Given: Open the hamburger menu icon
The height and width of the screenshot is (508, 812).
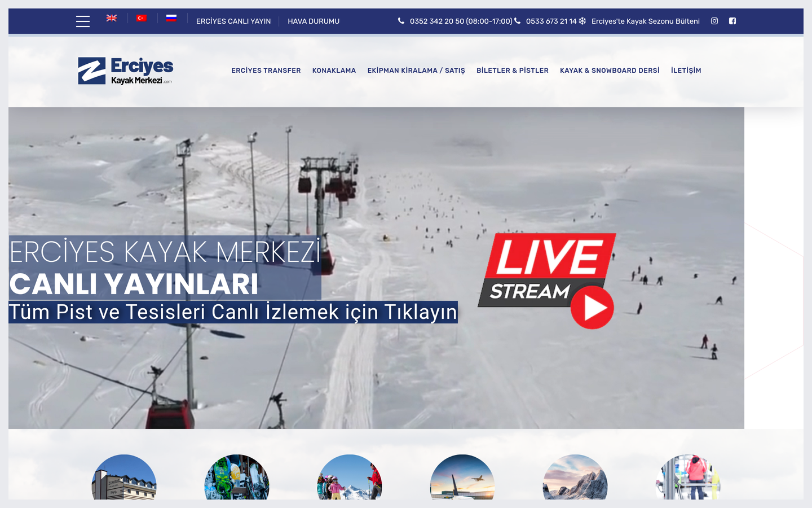Looking at the screenshot, I should click(83, 21).
